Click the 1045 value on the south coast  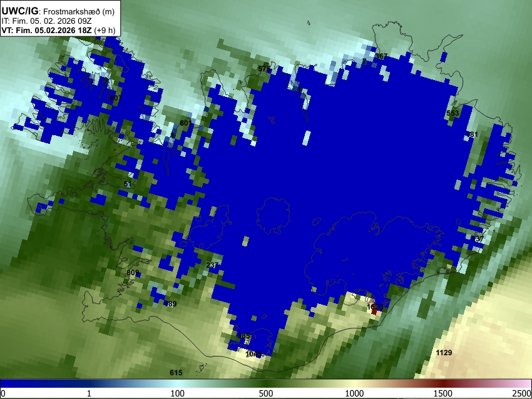tap(253, 354)
